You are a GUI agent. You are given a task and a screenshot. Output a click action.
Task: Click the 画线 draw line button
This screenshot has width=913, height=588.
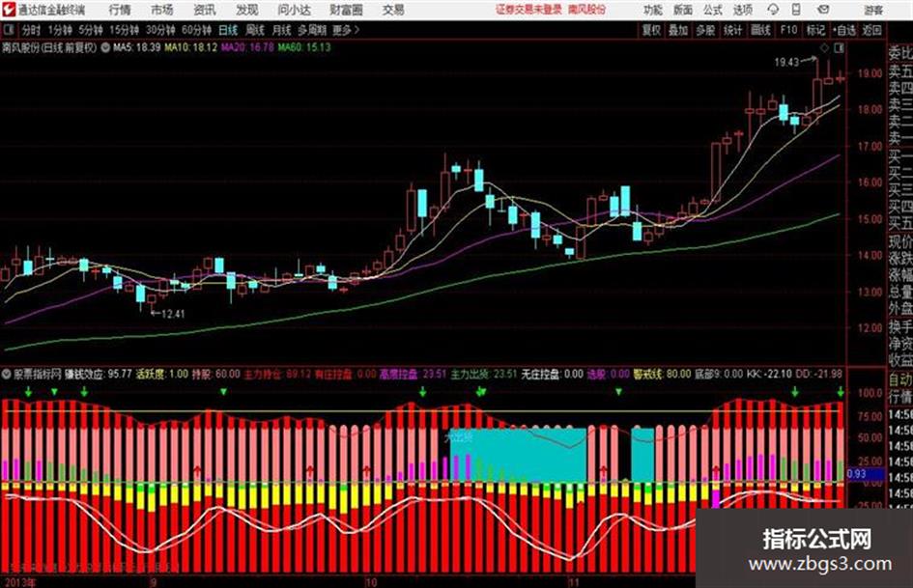tap(760, 30)
